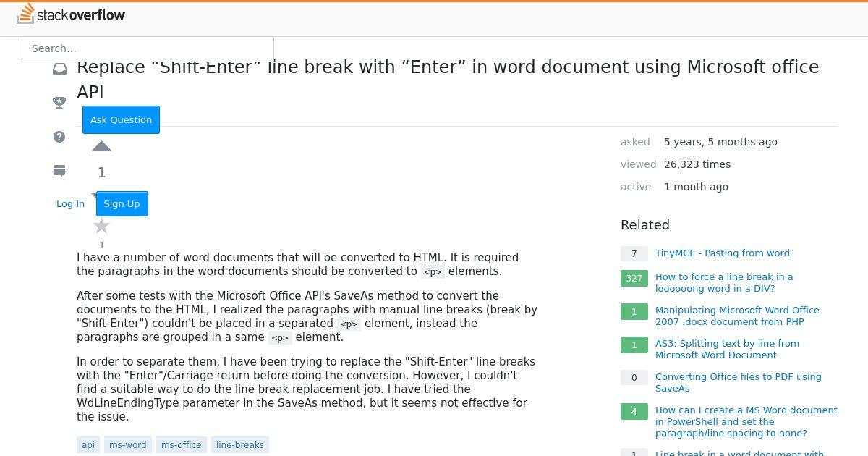This screenshot has width=868, height=456.
Task: Select the line-breaks tag
Action: click(x=240, y=444)
